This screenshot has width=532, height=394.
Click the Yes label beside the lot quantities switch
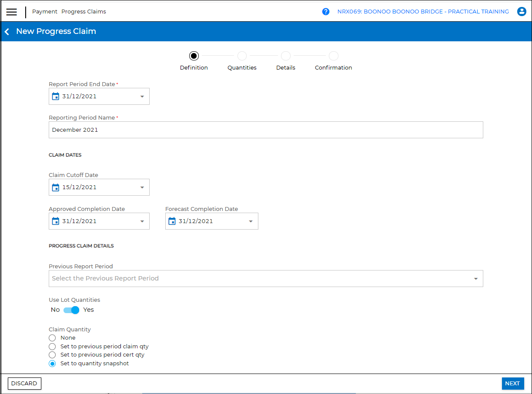pos(89,310)
